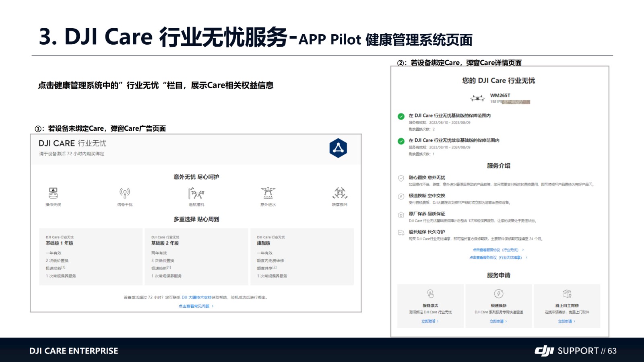The width and height of the screenshot is (644, 362).
Task: Select the 基础版 2 年版 plan card
Action: tap(196, 257)
